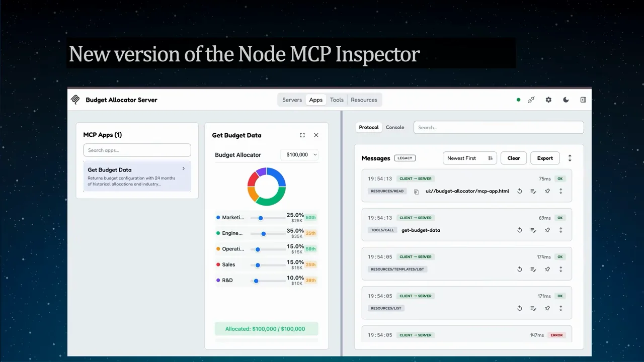Expand the resources/templates/list message details
The image size is (644, 362).
pyautogui.click(x=561, y=269)
